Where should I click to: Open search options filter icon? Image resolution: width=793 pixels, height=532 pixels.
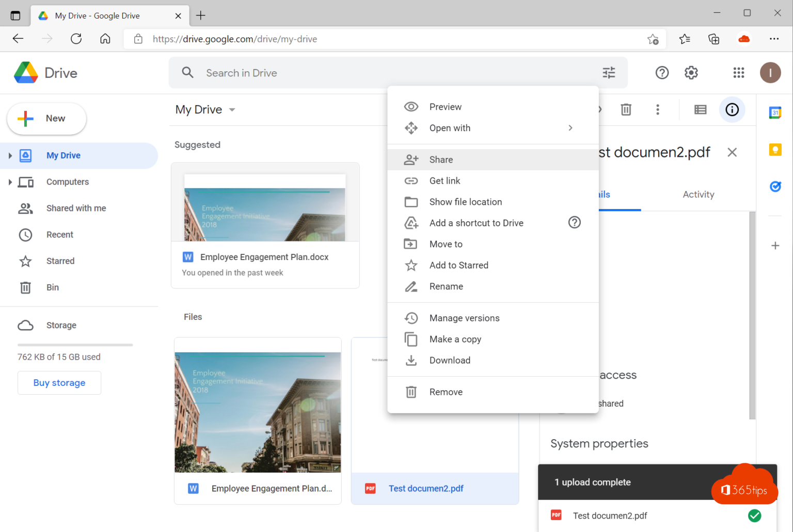point(609,73)
